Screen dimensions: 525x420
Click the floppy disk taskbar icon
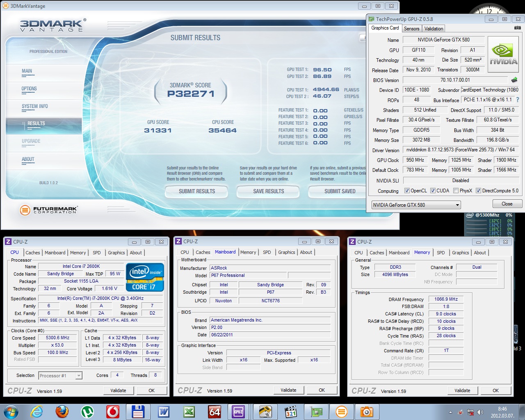pos(138,411)
